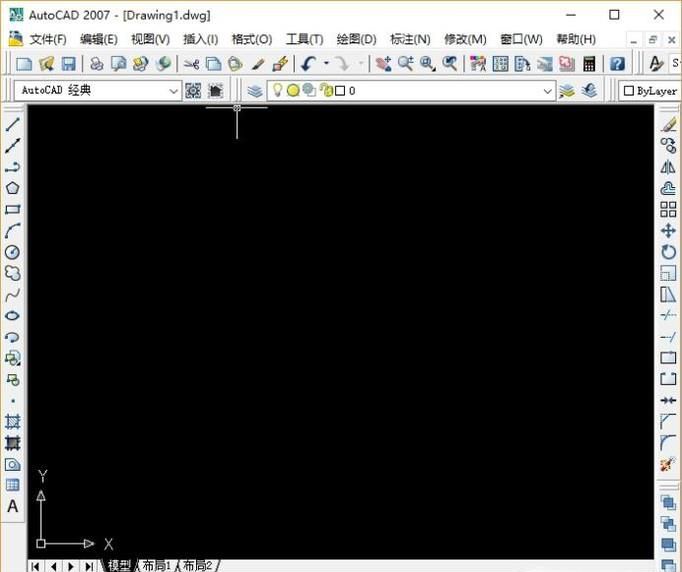Image resolution: width=682 pixels, height=572 pixels.
Task: Choose the Circle tool
Action: (x=13, y=252)
